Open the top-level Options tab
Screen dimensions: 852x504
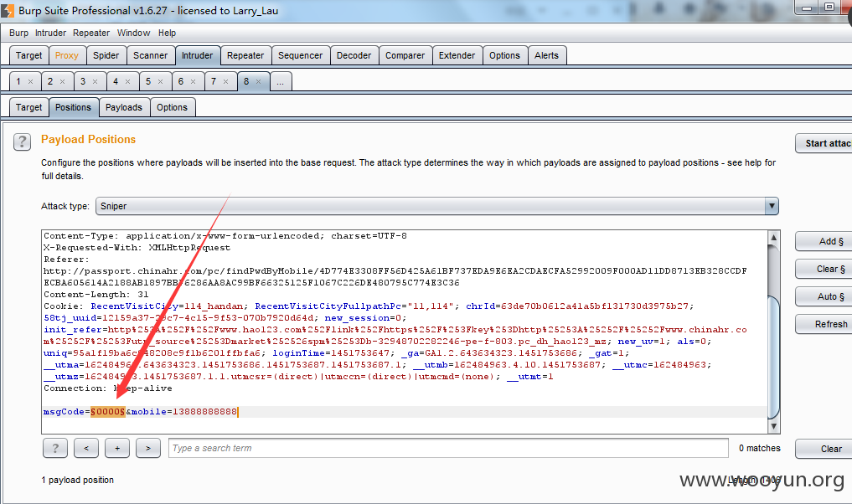[x=505, y=55]
